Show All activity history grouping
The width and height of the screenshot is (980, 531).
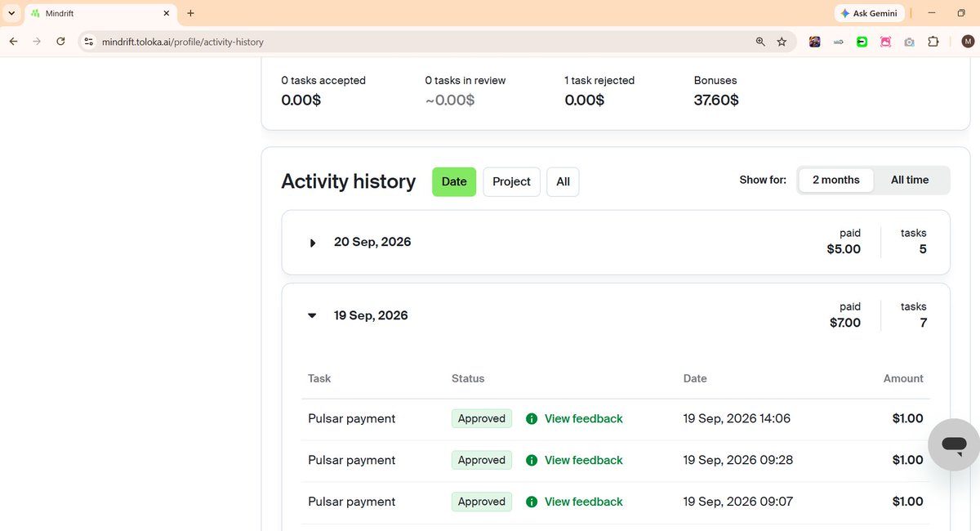(x=563, y=181)
